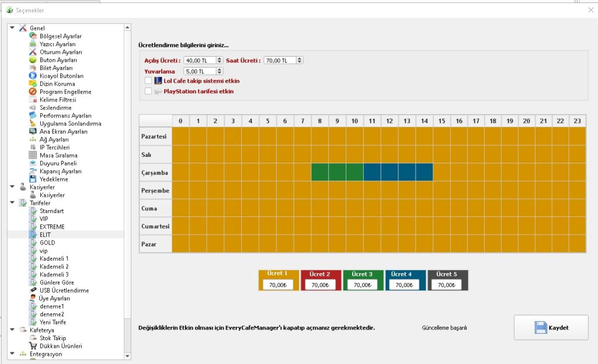Click the Program Engelleme icon

tap(33, 92)
